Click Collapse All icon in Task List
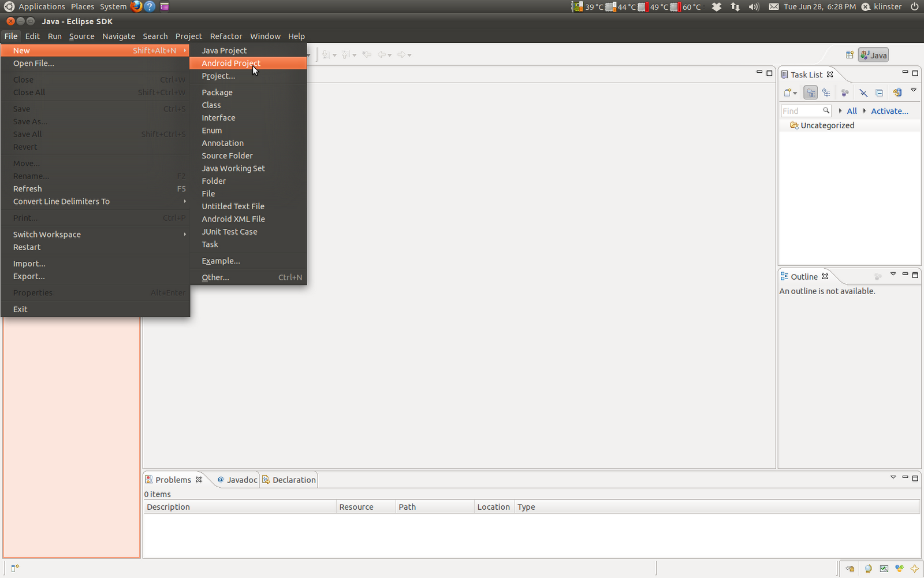 coord(879,92)
